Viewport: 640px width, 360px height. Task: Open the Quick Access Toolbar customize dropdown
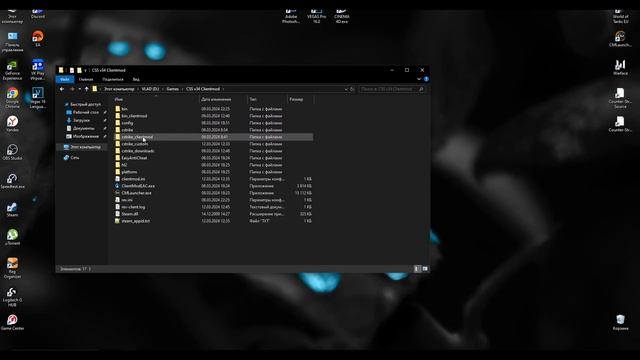pyautogui.click(x=85, y=70)
